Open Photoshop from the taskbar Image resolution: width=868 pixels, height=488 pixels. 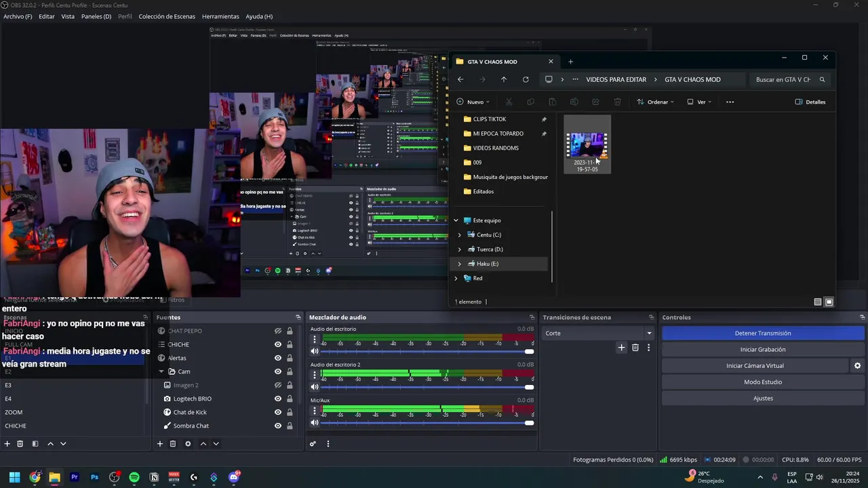(x=94, y=477)
